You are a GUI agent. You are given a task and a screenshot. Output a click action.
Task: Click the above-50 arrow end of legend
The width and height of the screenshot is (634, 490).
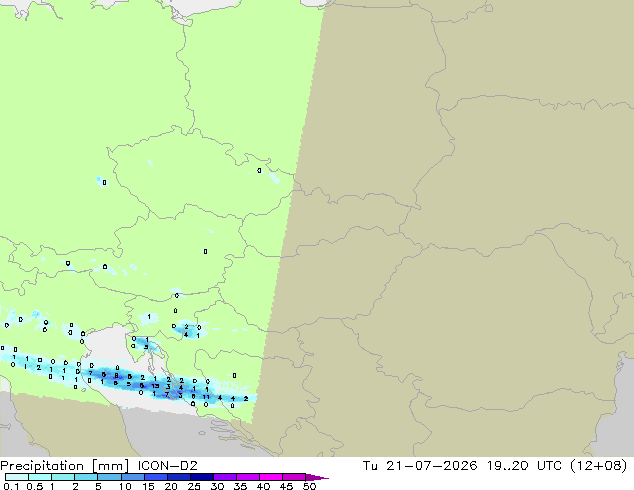317,477
